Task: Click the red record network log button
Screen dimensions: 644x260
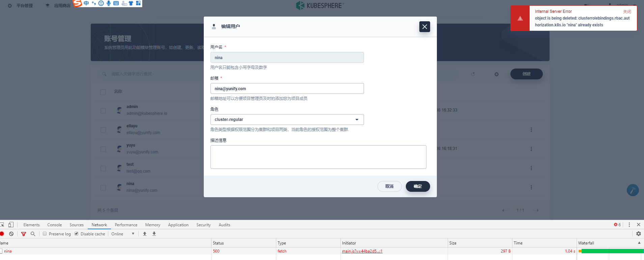Action: pos(2,234)
